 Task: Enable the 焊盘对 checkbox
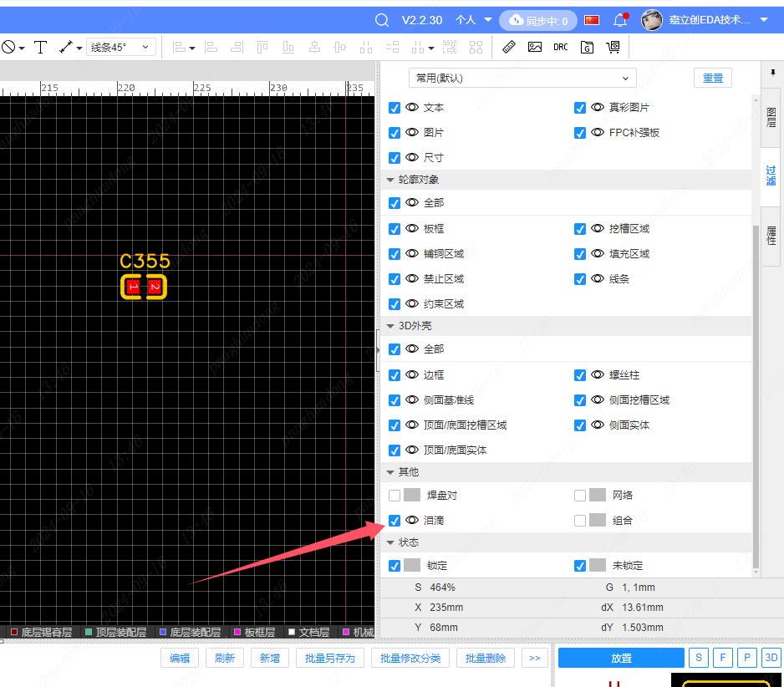click(x=395, y=496)
